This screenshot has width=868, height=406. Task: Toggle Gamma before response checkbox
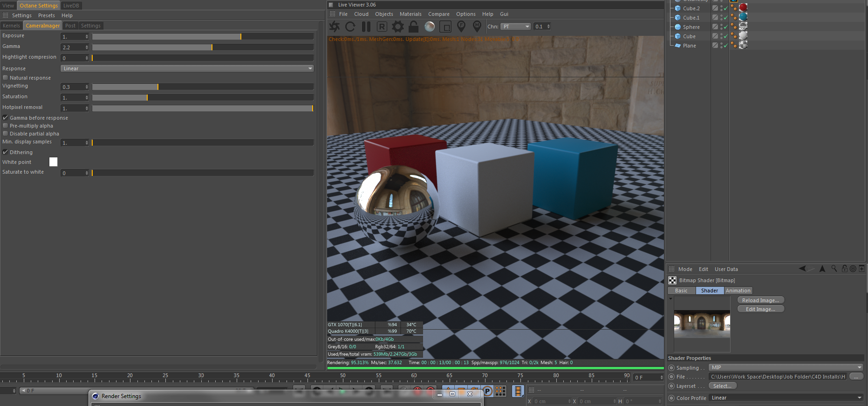pyautogui.click(x=5, y=118)
